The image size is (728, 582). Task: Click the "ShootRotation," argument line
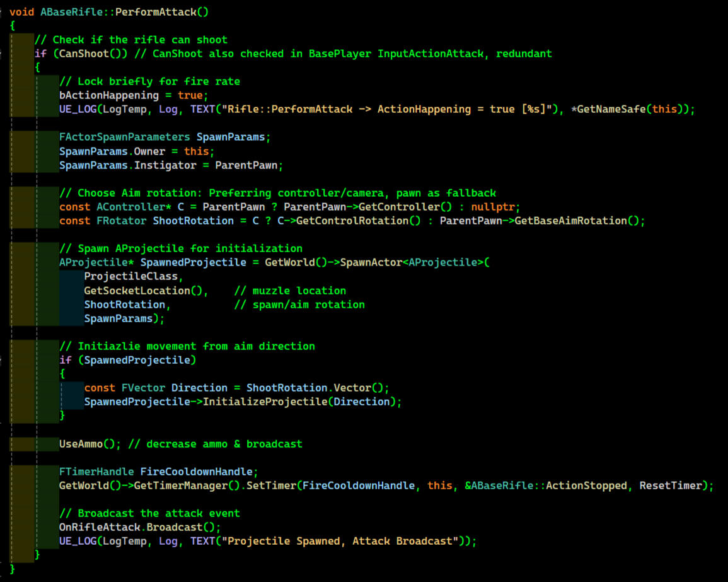click(x=127, y=305)
